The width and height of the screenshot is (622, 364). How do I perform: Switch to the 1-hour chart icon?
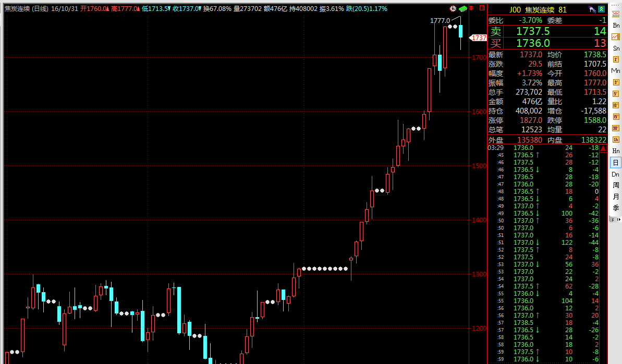point(616,140)
